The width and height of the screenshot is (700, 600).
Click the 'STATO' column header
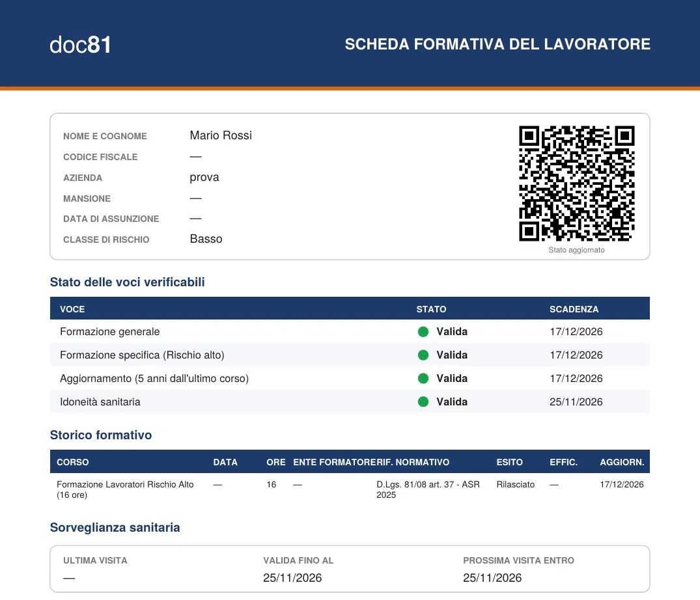(431, 309)
